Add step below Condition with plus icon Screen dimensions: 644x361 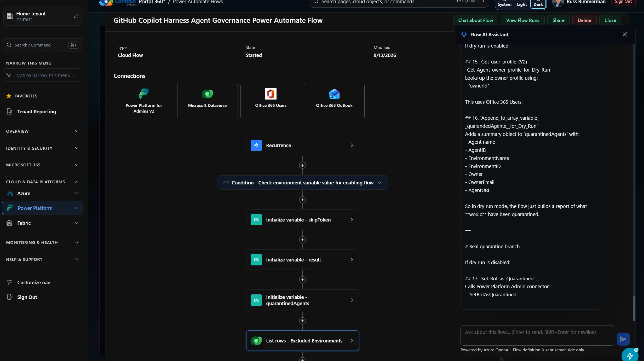[x=302, y=200]
